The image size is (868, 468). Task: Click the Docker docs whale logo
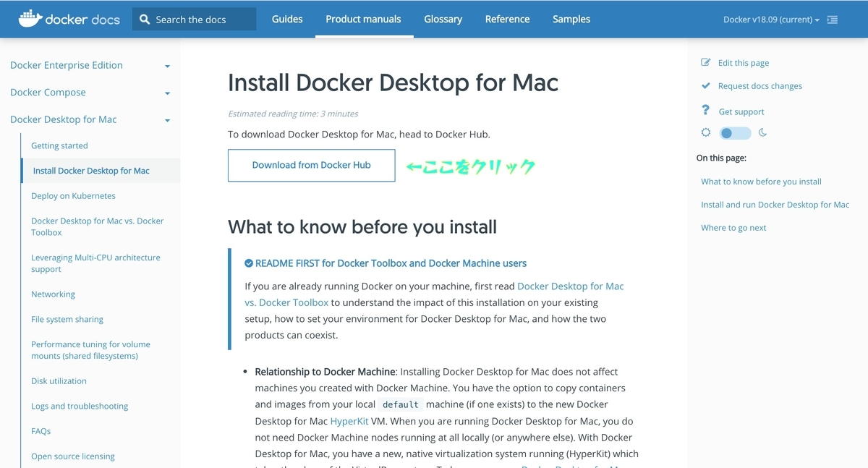click(x=69, y=18)
